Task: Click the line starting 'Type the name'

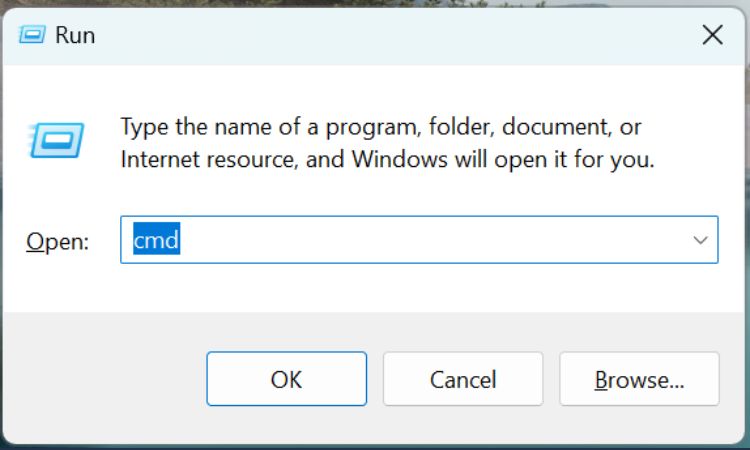Action: pos(381,127)
